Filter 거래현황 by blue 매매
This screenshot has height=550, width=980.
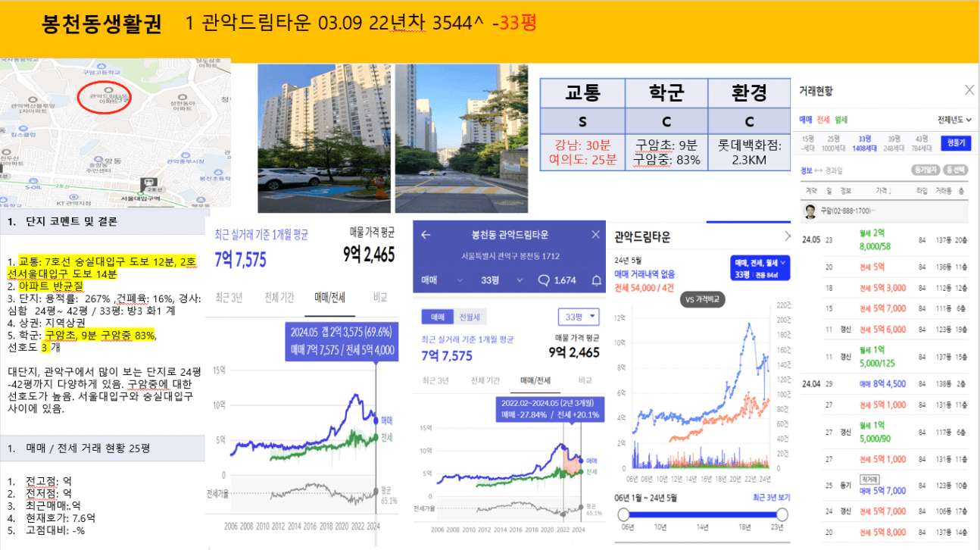(805, 120)
